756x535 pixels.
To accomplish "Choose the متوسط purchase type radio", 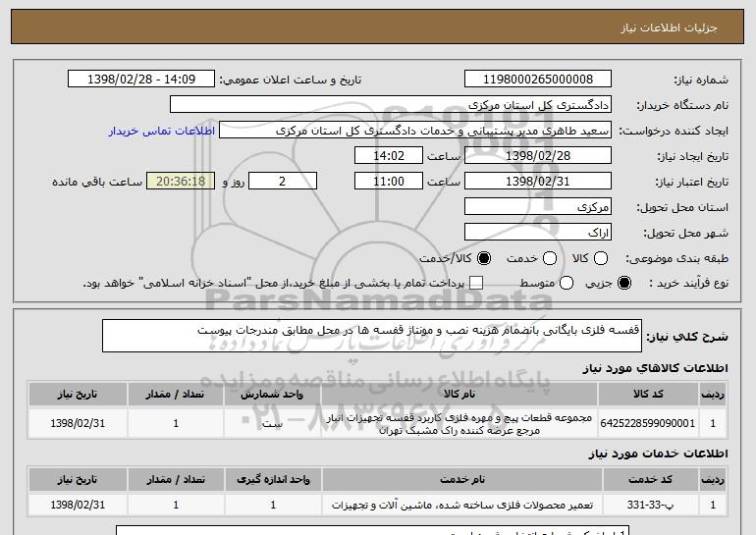I will (567, 283).
